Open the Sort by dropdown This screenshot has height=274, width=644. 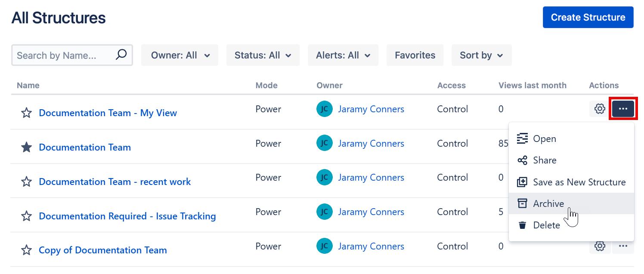pos(481,55)
